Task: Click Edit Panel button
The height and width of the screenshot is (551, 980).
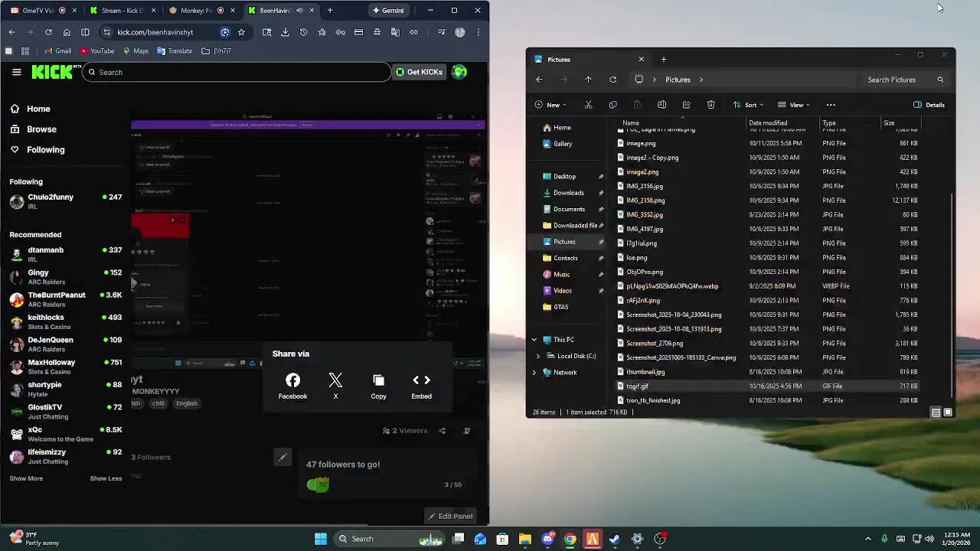Action: [x=450, y=516]
